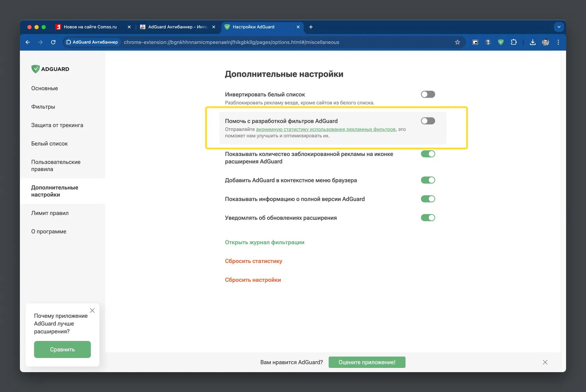Click the crossed-out gray extension icon in the toolbar

pyautogui.click(x=488, y=42)
